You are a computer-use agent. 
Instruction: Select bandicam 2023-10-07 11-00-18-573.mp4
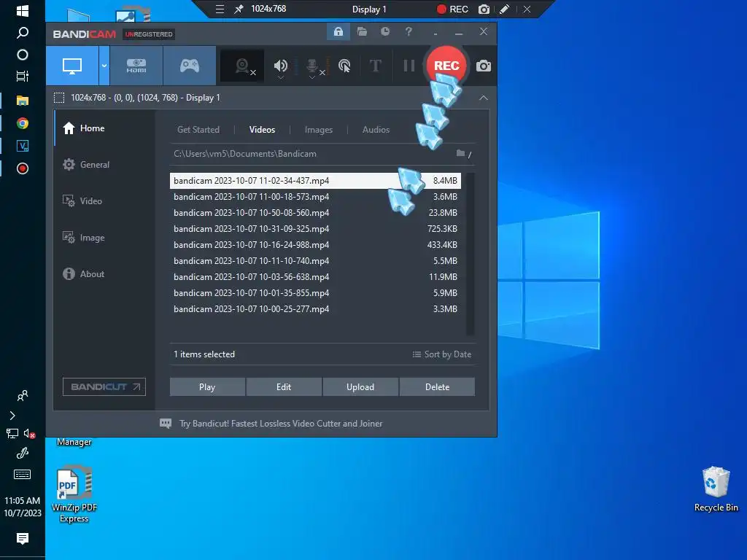tap(315, 197)
